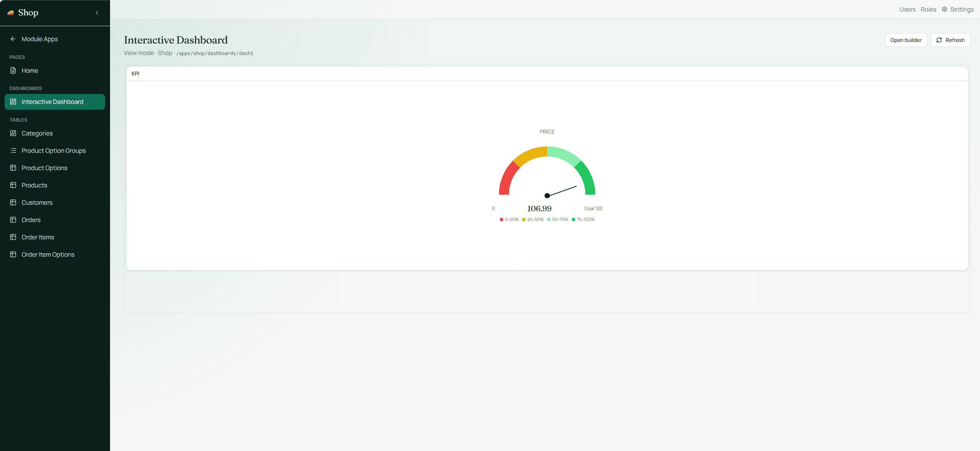Select Interactive Dashboard in the sidebar
This screenshot has height=451, width=980.
55,102
